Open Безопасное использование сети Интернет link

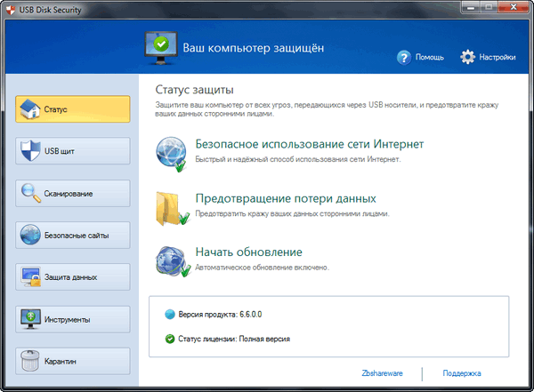tap(309, 144)
